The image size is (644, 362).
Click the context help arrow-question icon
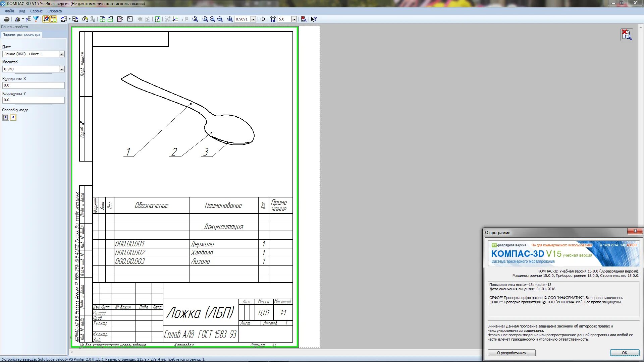pyautogui.click(x=314, y=19)
